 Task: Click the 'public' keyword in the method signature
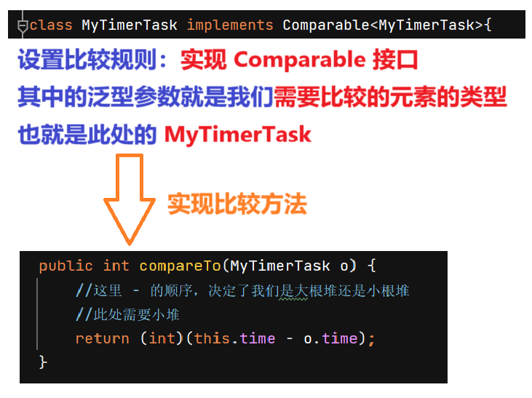(65, 266)
